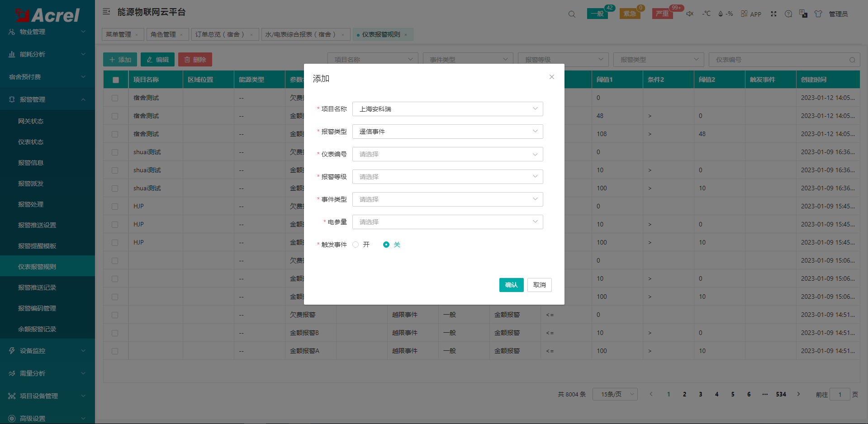Open 余额报警记录 in the sidebar

47,329
